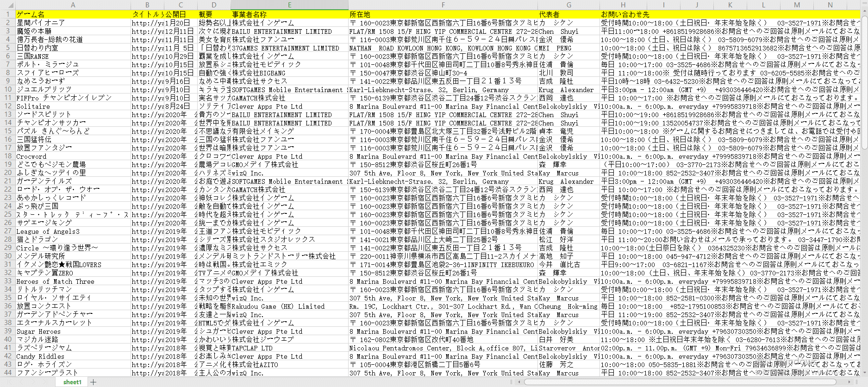Image resolution: width=868 pixels, height=387 pixels.
Task: Select the cell Sugar Heroes
Action: [x=73, y=331]
